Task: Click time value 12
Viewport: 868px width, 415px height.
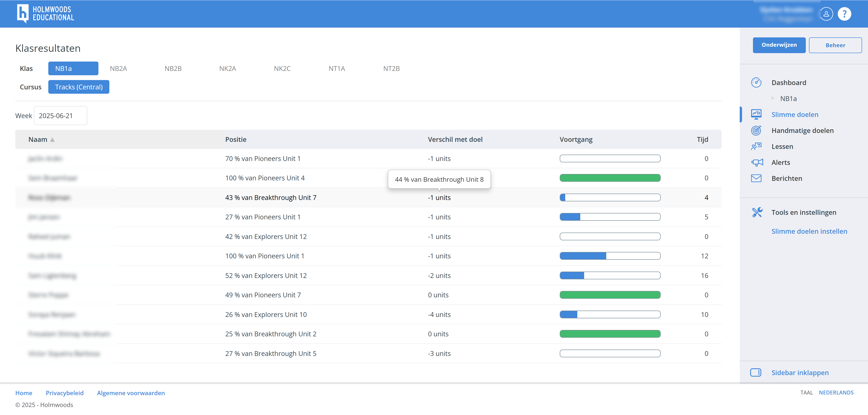Action: tap(704, 256)
